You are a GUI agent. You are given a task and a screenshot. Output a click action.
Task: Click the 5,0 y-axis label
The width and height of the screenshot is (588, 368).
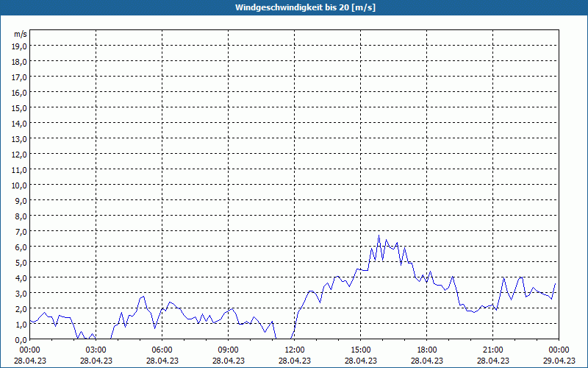20,262
